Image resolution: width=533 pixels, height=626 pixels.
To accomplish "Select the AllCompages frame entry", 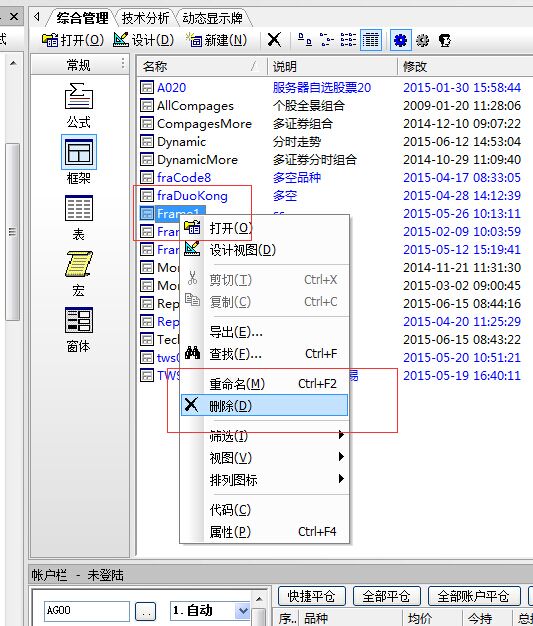I will click(x=195, y=105).
